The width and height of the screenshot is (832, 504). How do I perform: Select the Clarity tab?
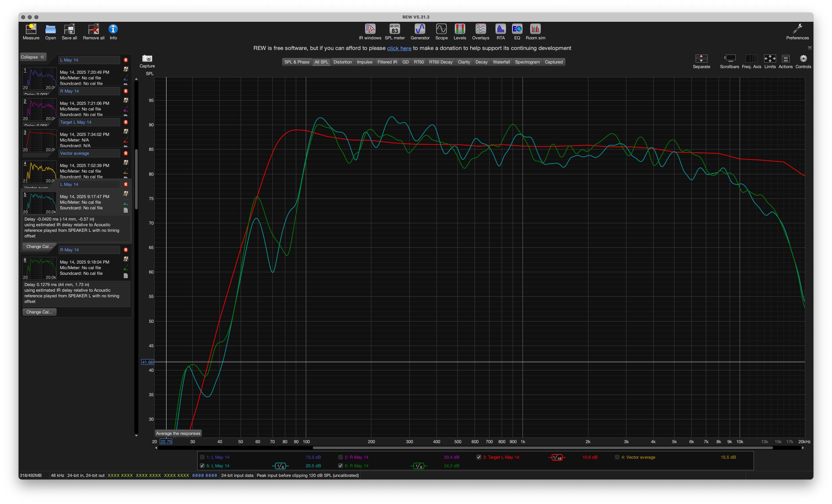[x=464, y=62]
